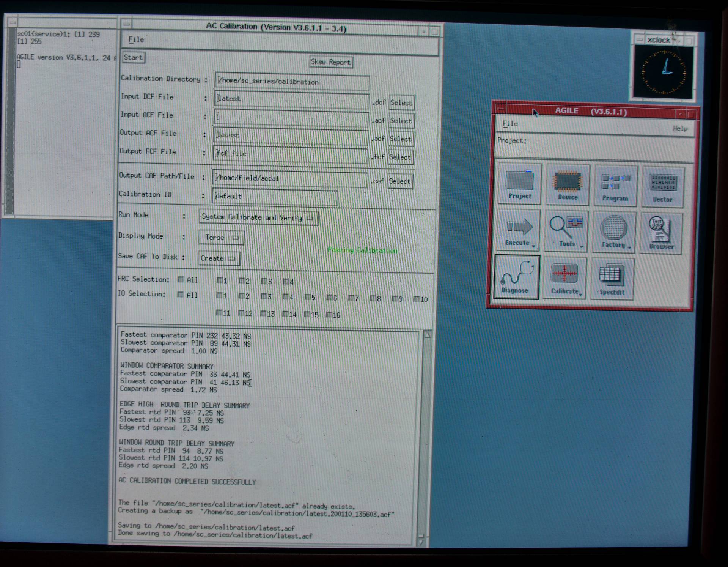Open the terminal window menu button
Viewport: 728px width, 567px height.
13,23
